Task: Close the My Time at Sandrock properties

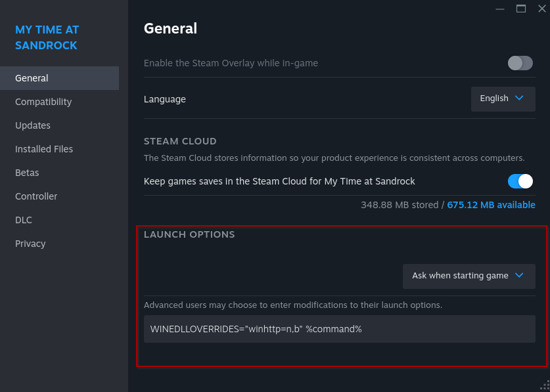Action: (541, 9)
